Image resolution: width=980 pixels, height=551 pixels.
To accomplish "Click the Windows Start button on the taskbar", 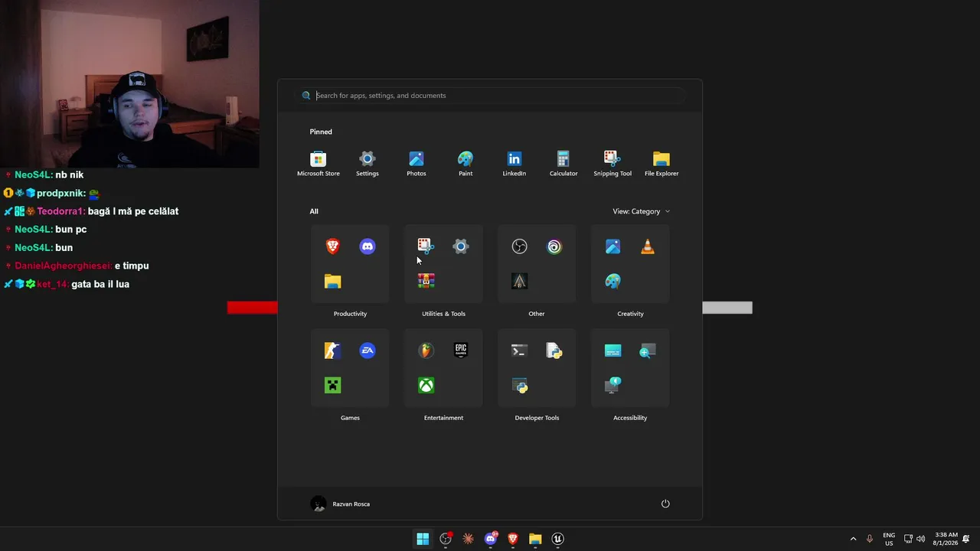I will click(423, 539).
